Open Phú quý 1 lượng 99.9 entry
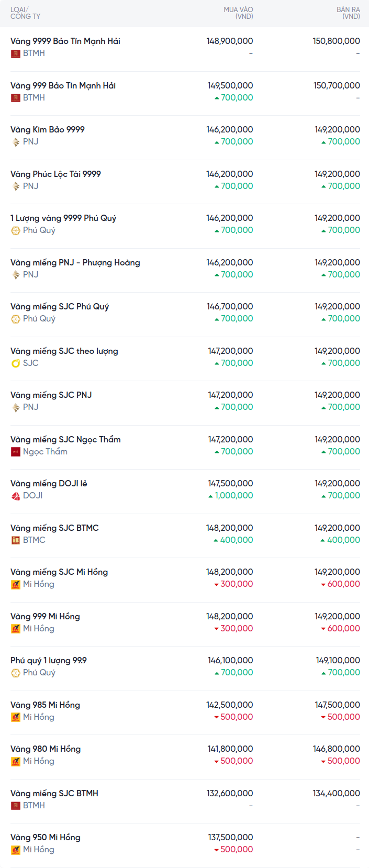 click(49, 661)
